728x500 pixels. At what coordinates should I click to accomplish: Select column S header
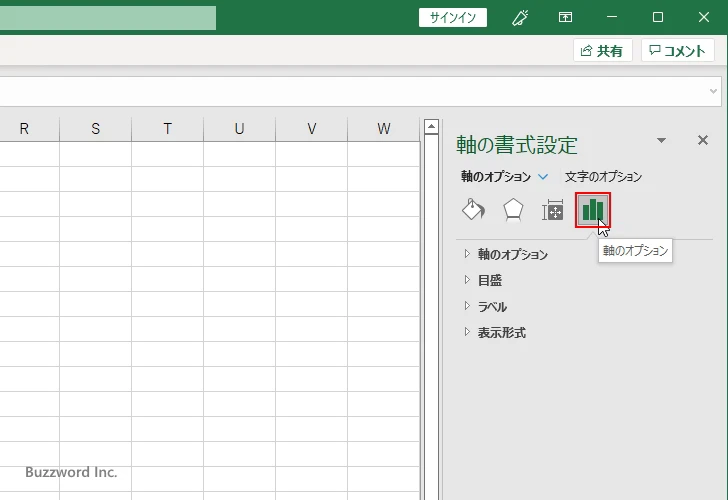coord(96,129)
